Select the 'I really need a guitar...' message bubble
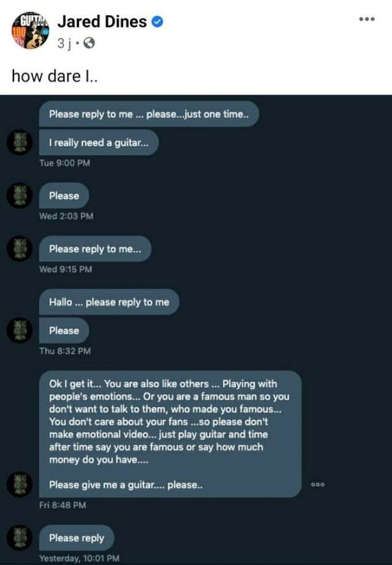This screenshot has width=392, height=565. (x=99, y=143)
